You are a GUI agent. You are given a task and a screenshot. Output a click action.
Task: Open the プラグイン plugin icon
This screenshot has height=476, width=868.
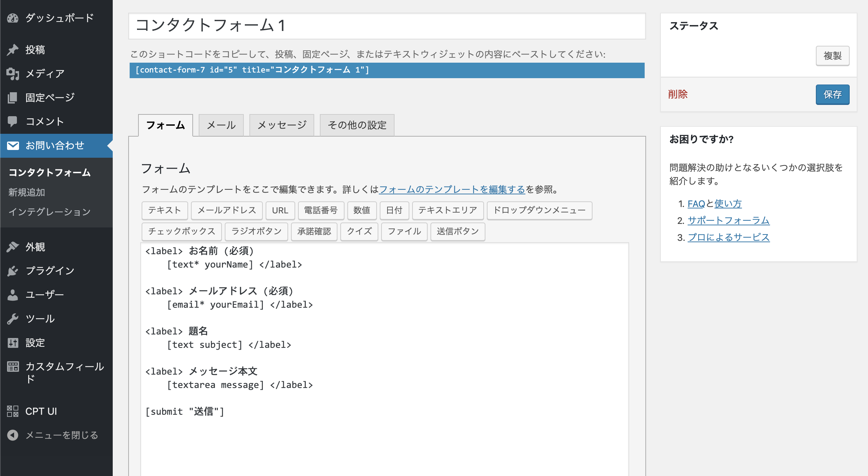pyautogui.click(x=13, y=271)
